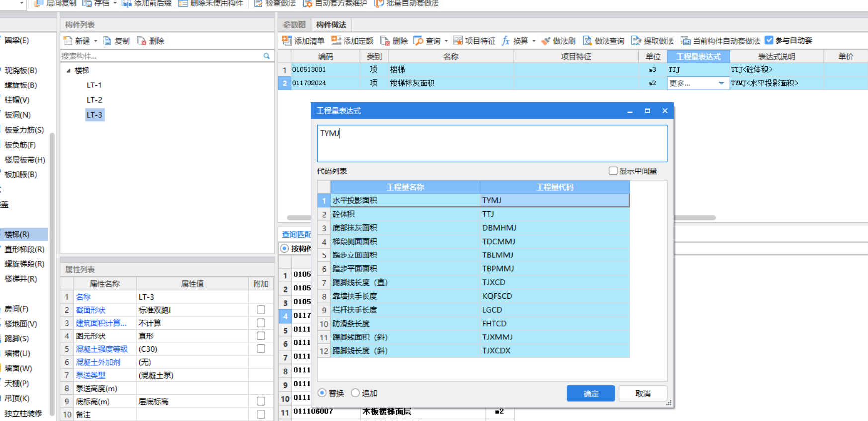Viewport: 868px width, 421px height.
Task: Select the 底部抹灰面积 DBMHMJ row
Action: [473, 228]
